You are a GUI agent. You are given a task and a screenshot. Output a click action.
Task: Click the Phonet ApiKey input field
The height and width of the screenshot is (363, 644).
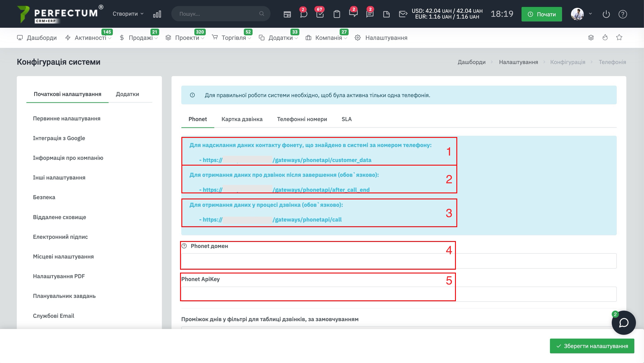coord(399,294)
